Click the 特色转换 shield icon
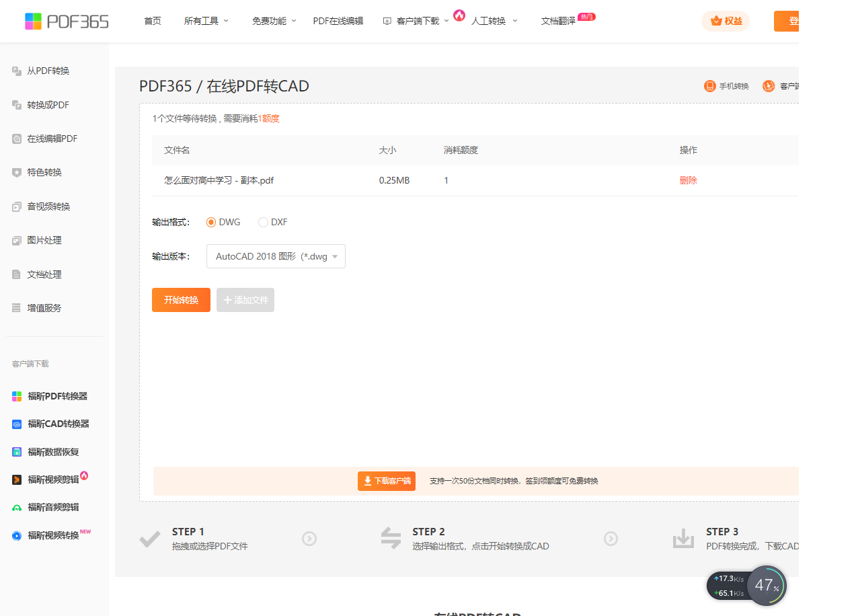Screen dimensions: 858x616 [x=17, y=172]
